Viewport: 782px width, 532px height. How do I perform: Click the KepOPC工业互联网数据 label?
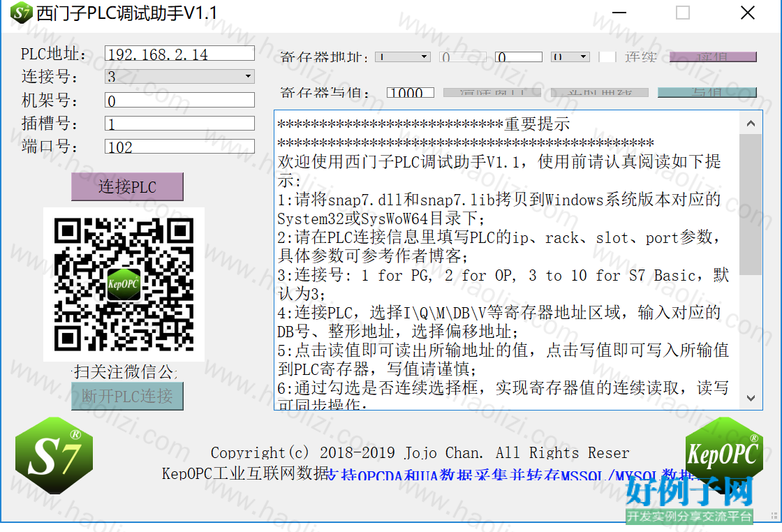(244, 473)
